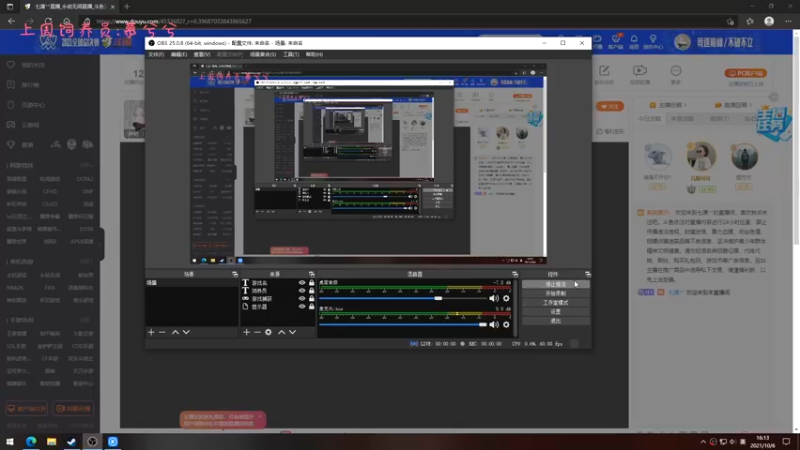Undock the Sources panel
The width and height of the screenshot is (800, 450).
[x=311, y=274]
